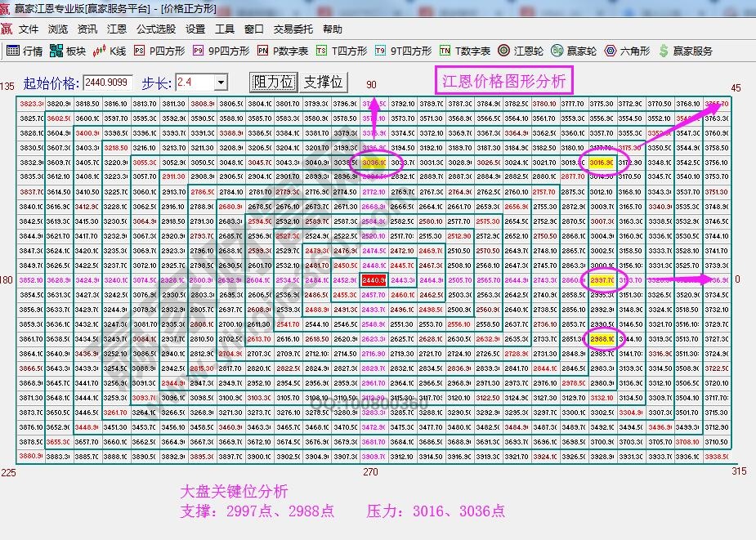Open the 文件 menu
This screenshot has width=756, height=540.
29,29
